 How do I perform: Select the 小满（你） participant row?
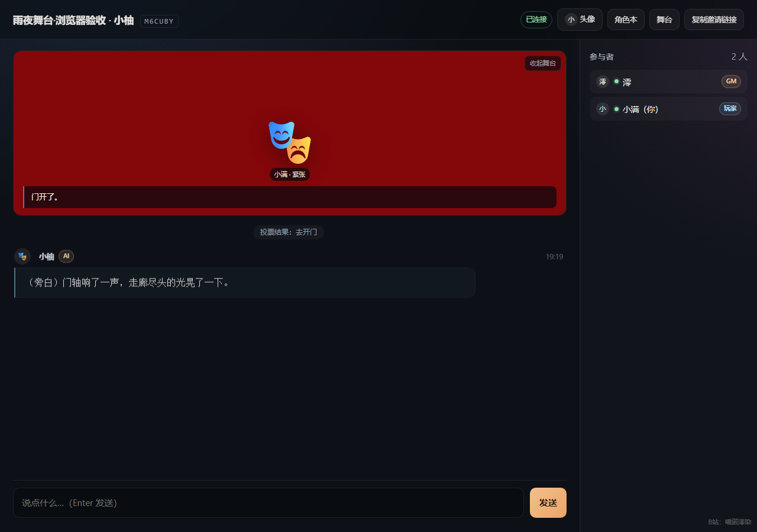pyautogui.click(x=668, y=109)
